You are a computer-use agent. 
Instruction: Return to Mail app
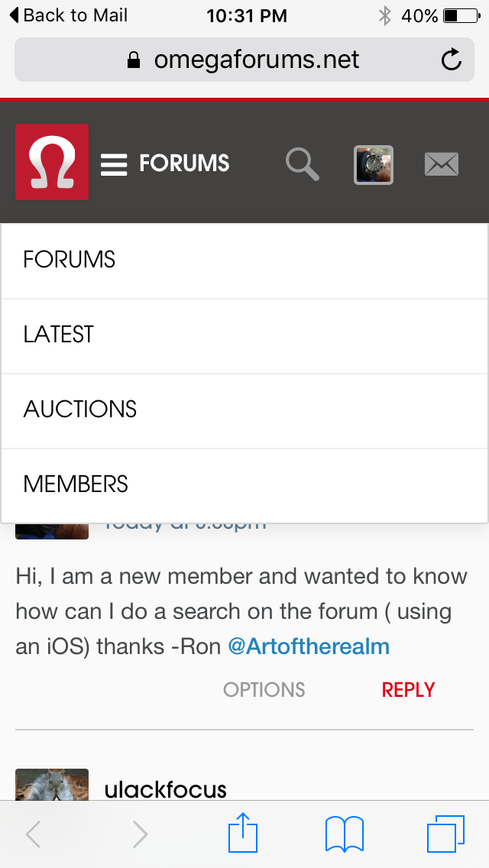69,15
